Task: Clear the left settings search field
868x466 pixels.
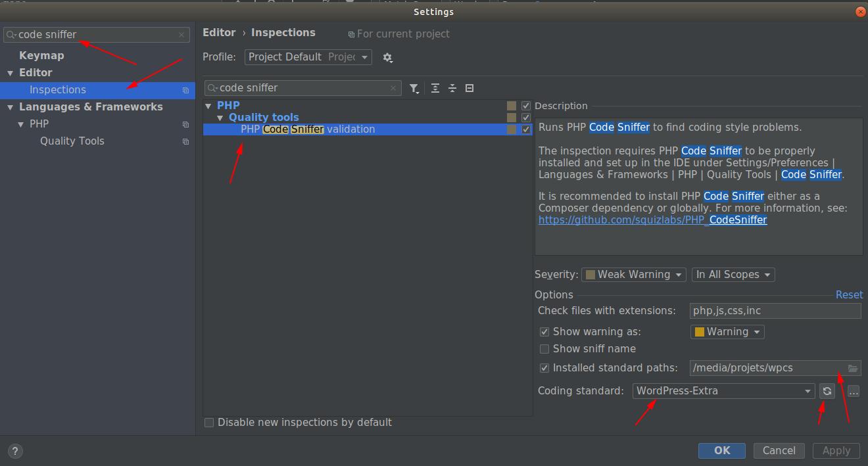Action: pos(181,35)
